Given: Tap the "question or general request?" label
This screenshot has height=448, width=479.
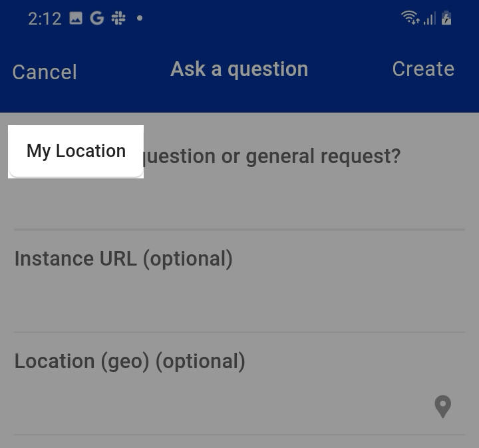Looking at the screenshot, I should [x=273, y=156].
